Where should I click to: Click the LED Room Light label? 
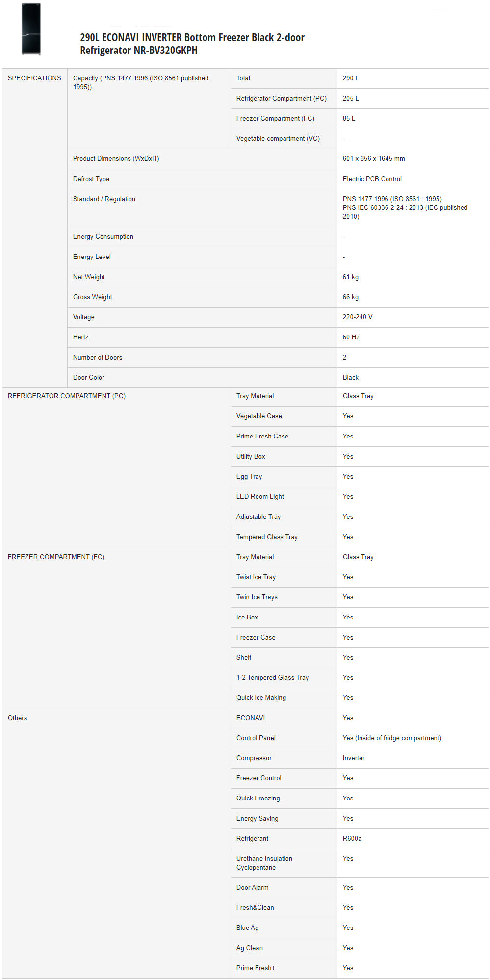tap(260, 497)
